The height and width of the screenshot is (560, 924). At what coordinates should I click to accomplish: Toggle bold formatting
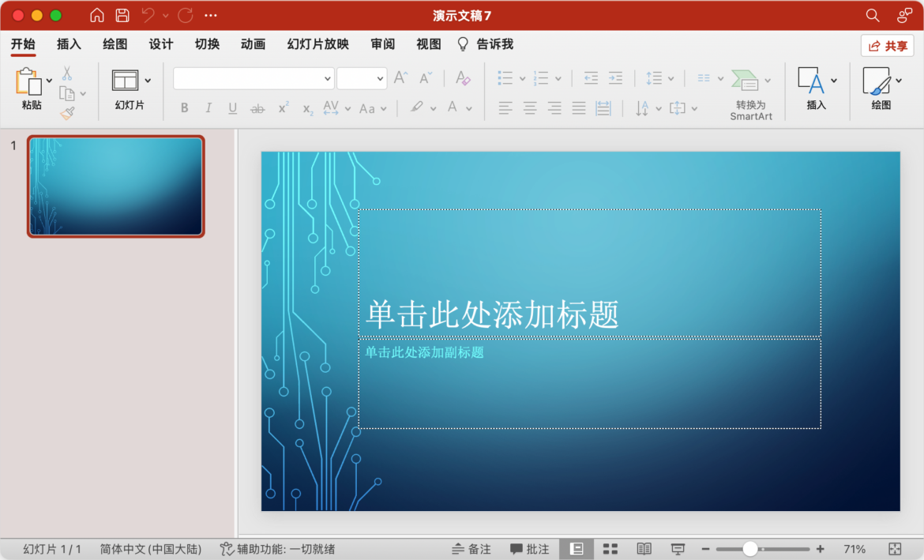point(185,108)
